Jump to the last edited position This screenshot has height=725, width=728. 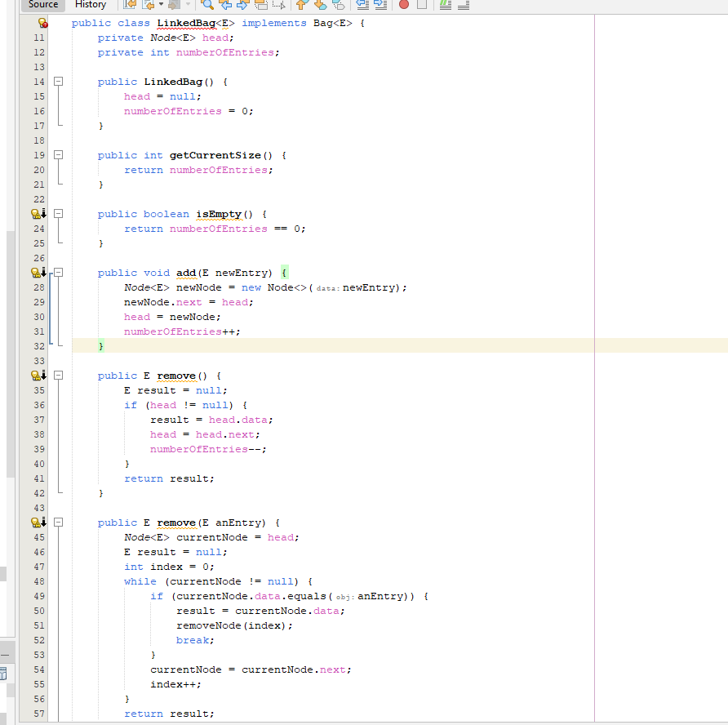(129, 6)
